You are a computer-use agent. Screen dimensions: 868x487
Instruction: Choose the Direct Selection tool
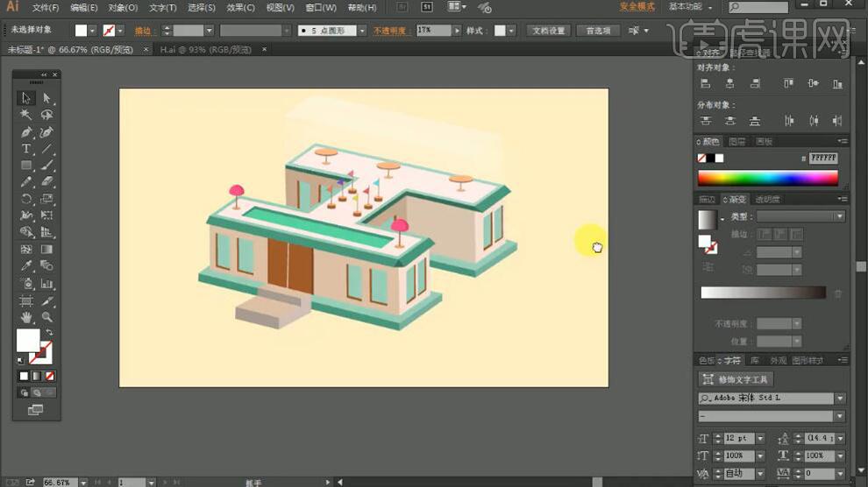[47, 98]
